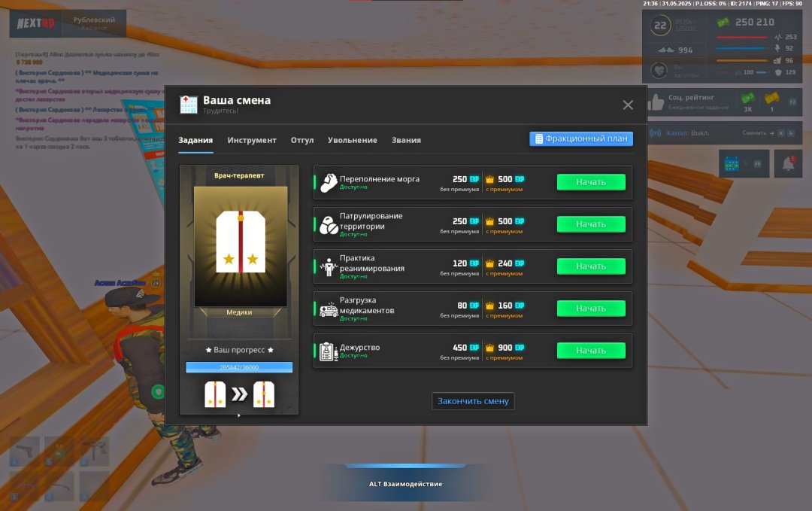
Task: Click Закончить смену to end shift
Action: tap(473, 401)
